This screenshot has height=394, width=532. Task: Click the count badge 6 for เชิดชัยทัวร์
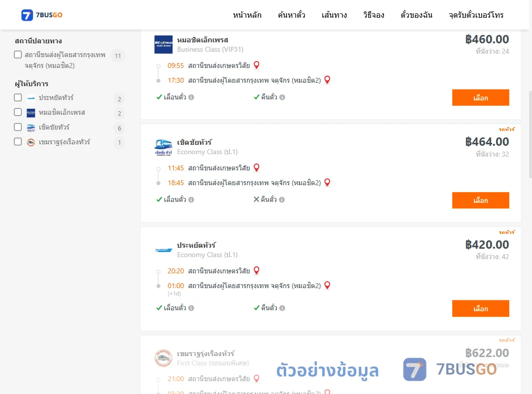point(119,128)
